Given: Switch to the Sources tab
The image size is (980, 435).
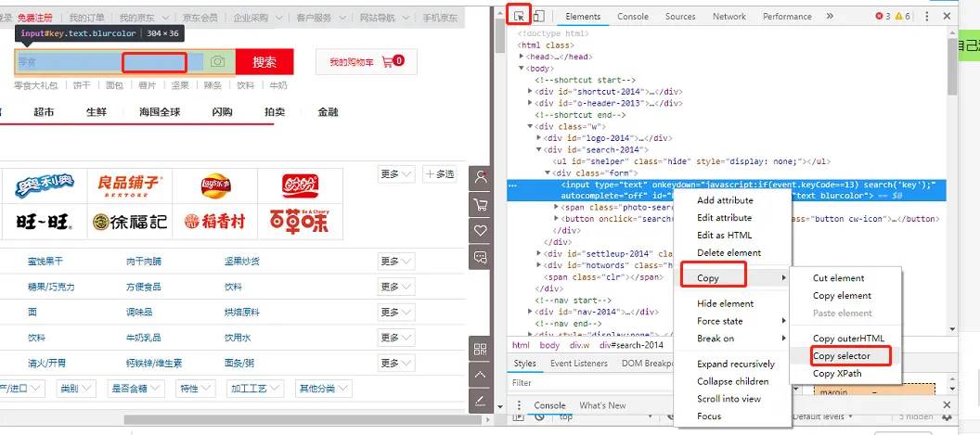Looking at the screenshot, I should (680, 17).
